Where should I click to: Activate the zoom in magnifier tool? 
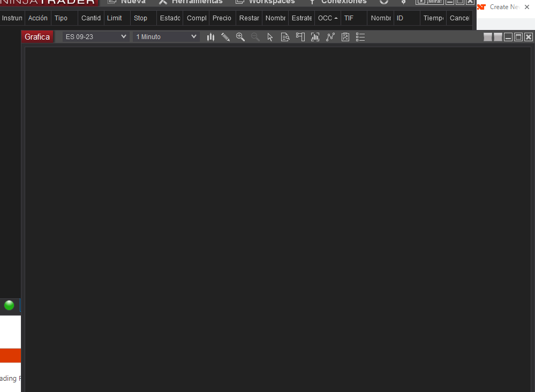(240, 37)
